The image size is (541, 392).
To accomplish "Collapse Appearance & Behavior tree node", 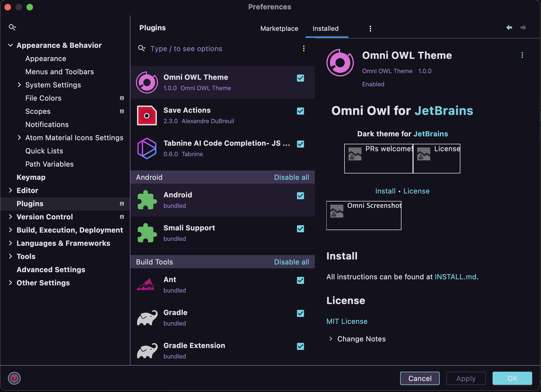I will pos(10,45).
